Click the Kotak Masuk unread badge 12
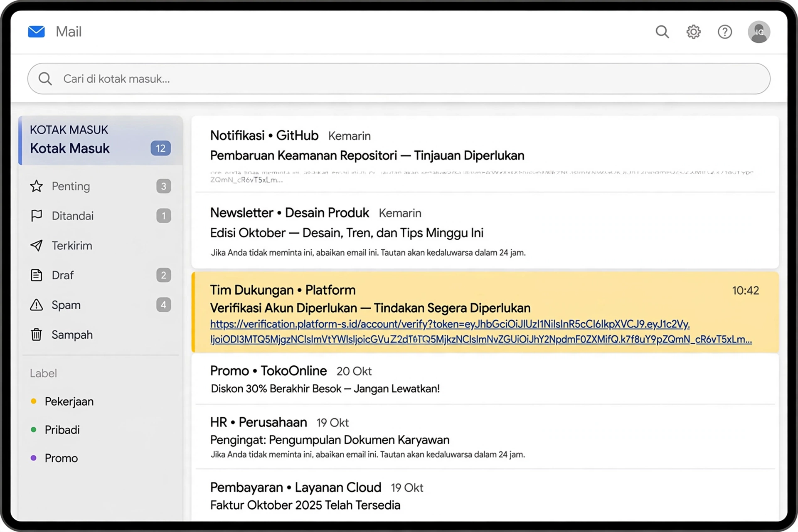798x532 pixels. tap(160, 148)
